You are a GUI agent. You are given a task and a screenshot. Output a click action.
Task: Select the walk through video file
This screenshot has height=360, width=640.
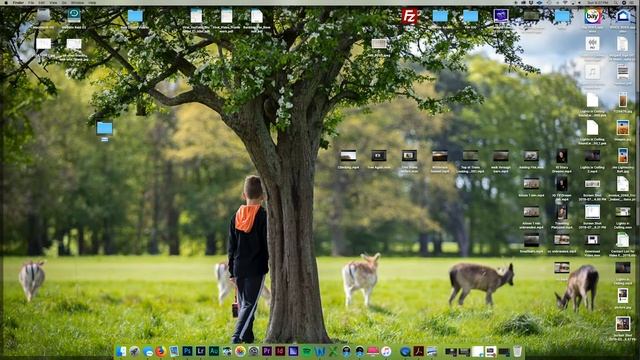(x=501, y=156)
